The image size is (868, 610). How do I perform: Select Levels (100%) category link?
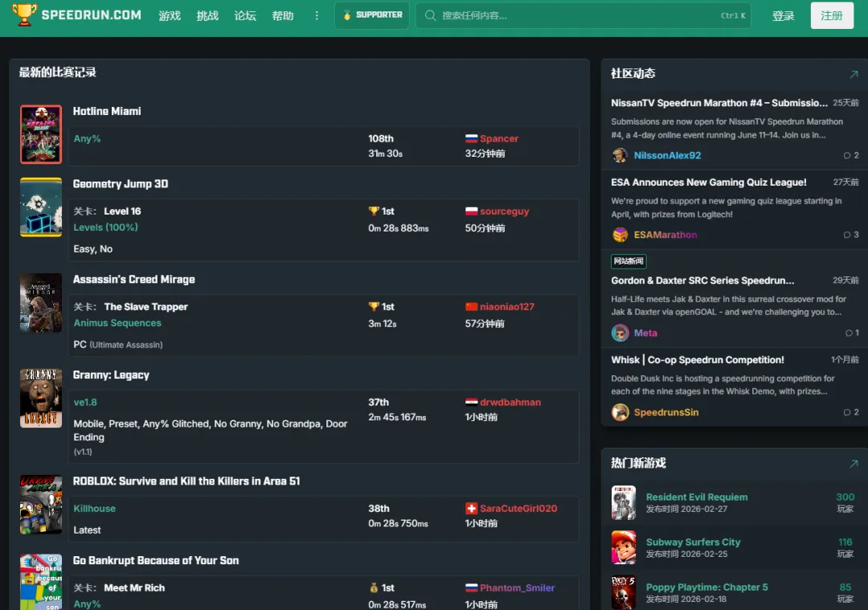106,227
